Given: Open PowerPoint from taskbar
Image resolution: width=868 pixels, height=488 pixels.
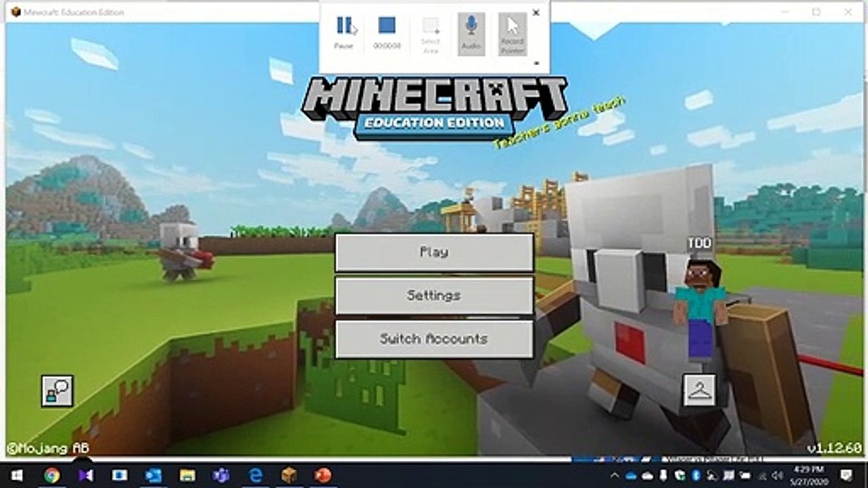Looking at the screenshot, I should click(323, 475).
